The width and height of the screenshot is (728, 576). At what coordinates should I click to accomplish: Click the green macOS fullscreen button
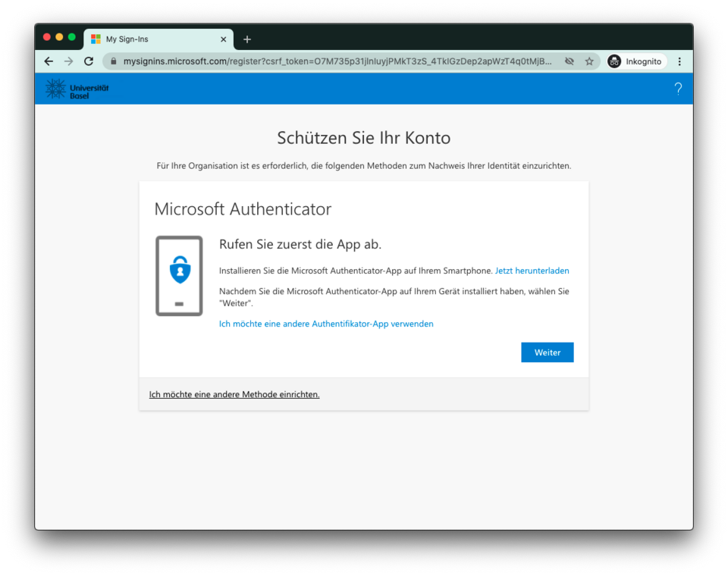pyautogui.click(x=72, y=37)
